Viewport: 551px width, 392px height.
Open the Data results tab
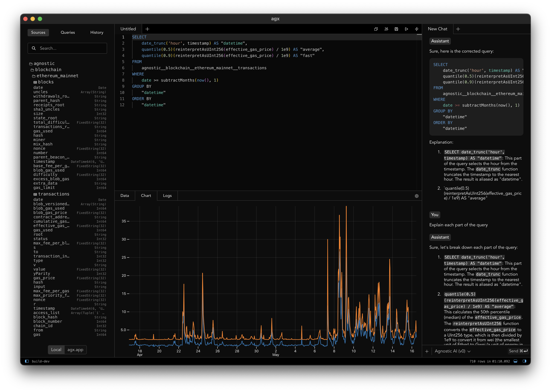(125, 195)
